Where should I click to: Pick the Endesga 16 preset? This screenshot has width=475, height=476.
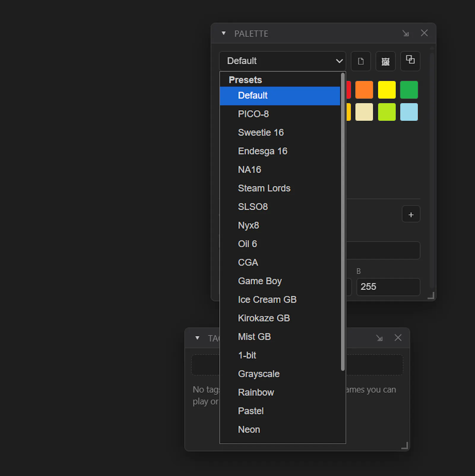click(280, 151)
